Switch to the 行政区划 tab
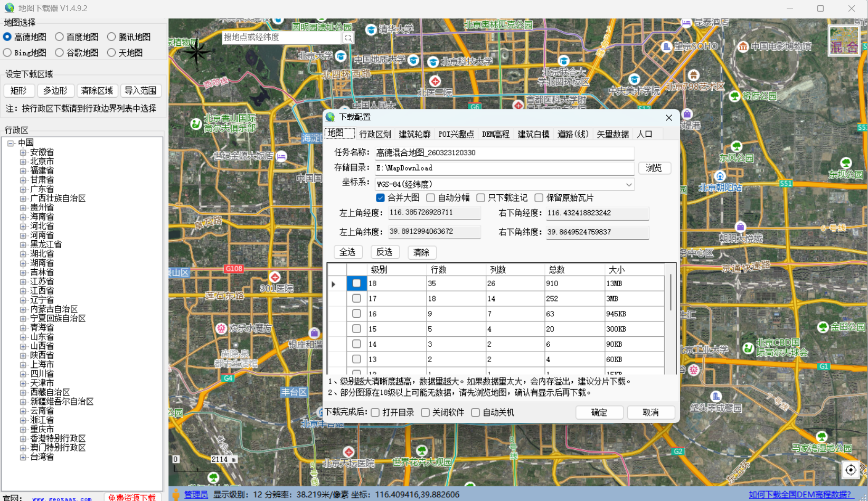The image size is (868, 501). pyautogui.click(x=375, y=134)
